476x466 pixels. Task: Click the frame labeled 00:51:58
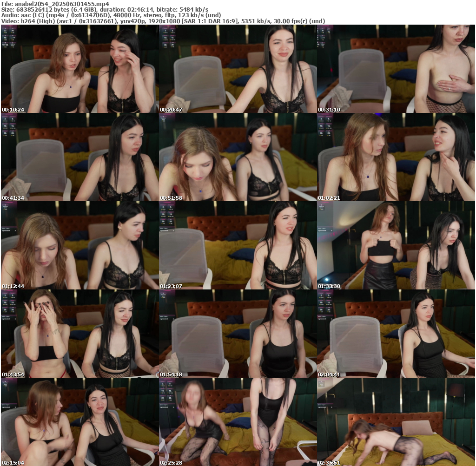[238, 157]
